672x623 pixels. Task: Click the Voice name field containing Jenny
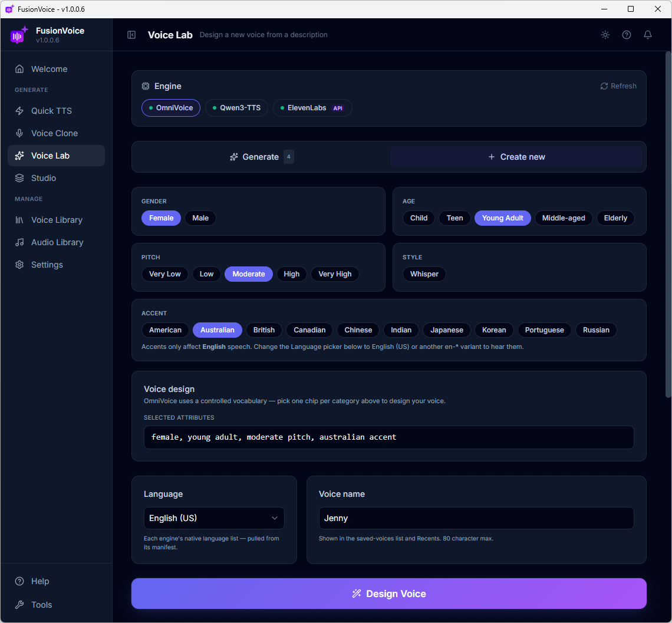(x=476, y=519)
